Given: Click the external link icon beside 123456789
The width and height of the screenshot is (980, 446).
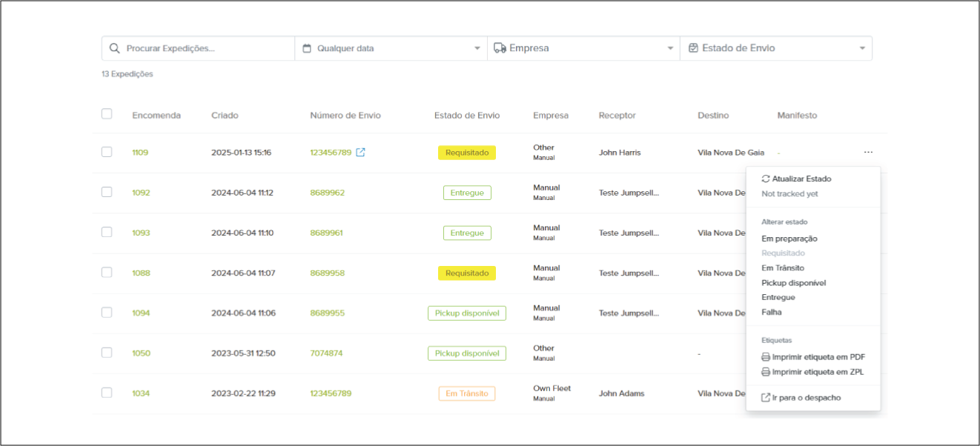Looking at the screenshot, I should coord(360,153).
